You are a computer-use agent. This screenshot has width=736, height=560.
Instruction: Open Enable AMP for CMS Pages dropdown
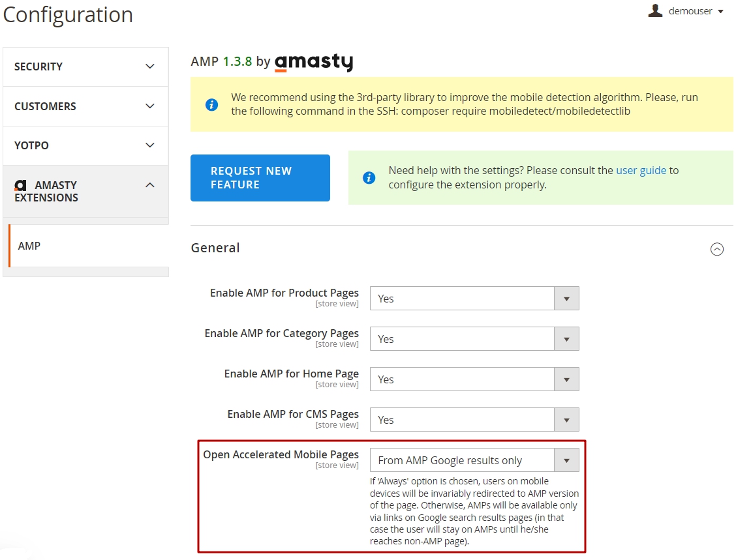474,419
